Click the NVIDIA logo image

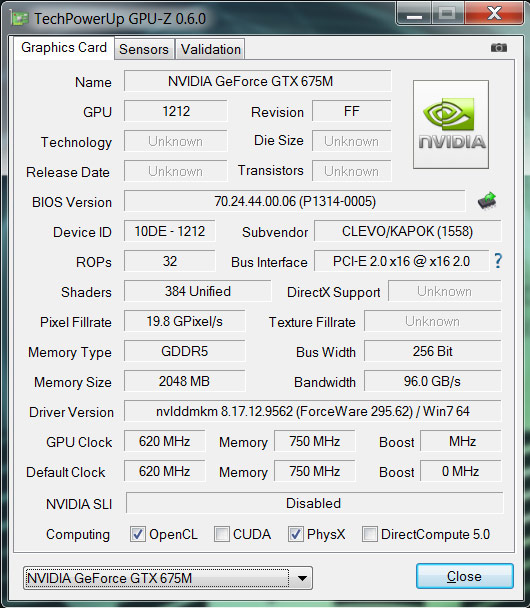point(451,124)
